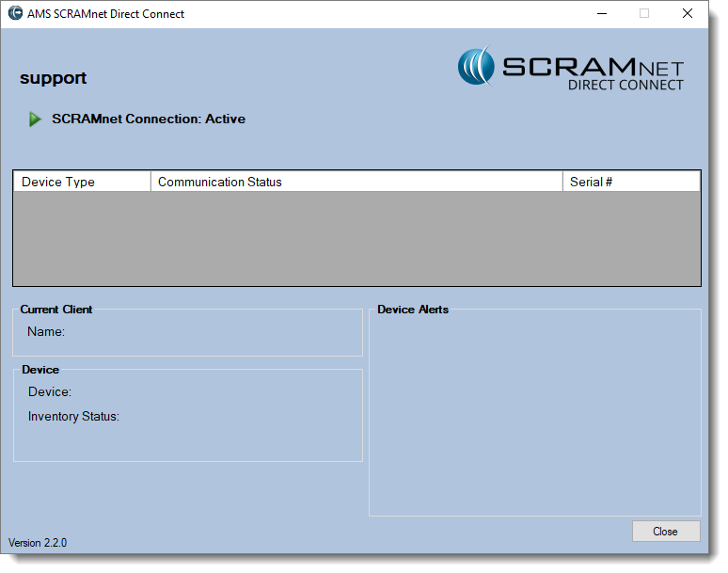Click inside the Device Alerts panel
Screen dimensions: 728x573
[x=534, y=414]
